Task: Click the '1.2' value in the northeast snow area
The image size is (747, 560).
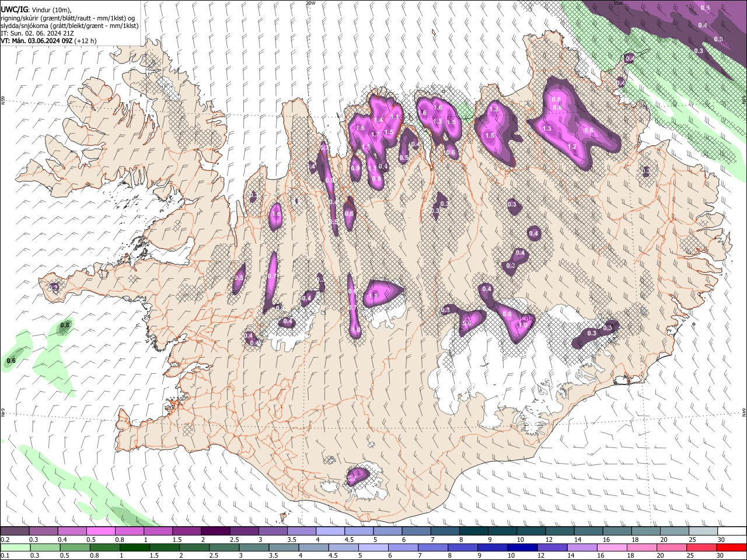Action: pyautogui.click(x=572, y=146)
